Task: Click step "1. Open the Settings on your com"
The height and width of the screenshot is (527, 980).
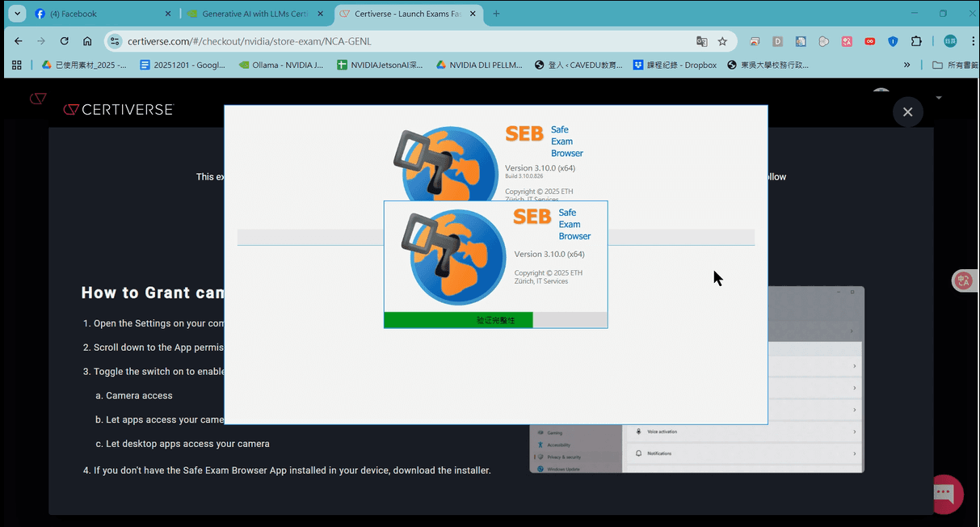Action: tap(154, 323)
